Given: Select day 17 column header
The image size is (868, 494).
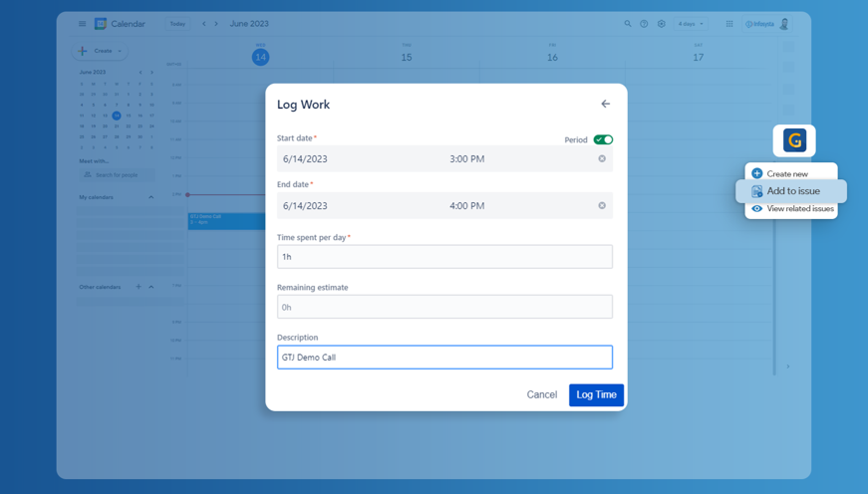Looking at the screenshot, I should click(x=698, y=57).
